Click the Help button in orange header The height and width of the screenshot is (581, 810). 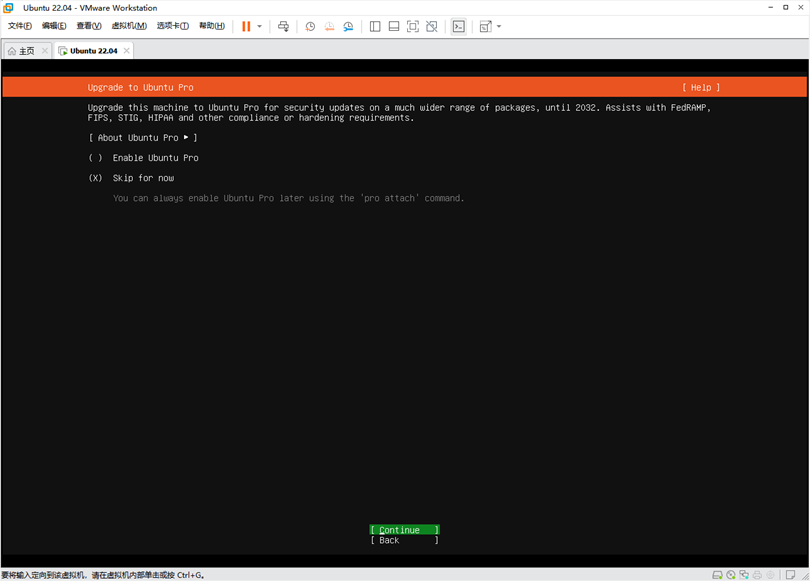click(701, 87)
